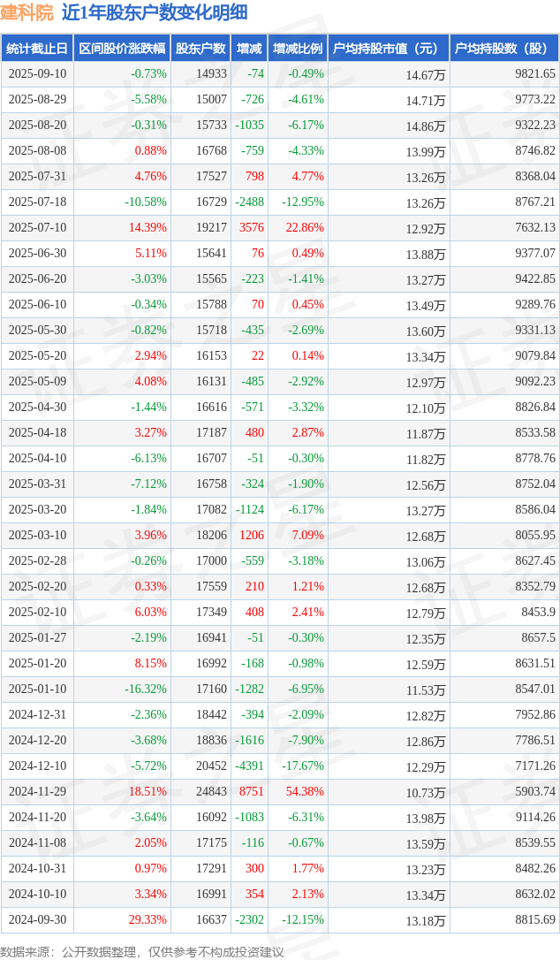Click the 建科院 title text
Screen dimensions: 560x960
26,13
